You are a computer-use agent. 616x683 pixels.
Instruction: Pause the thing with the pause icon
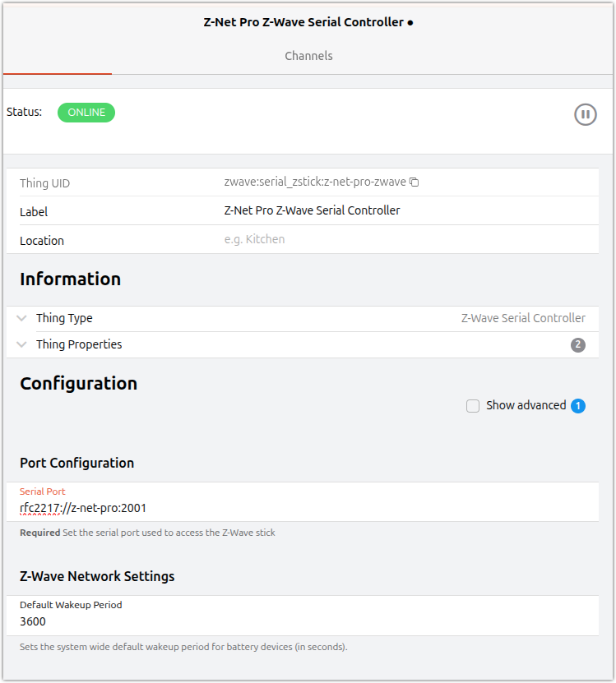click(x=585, y=114)
